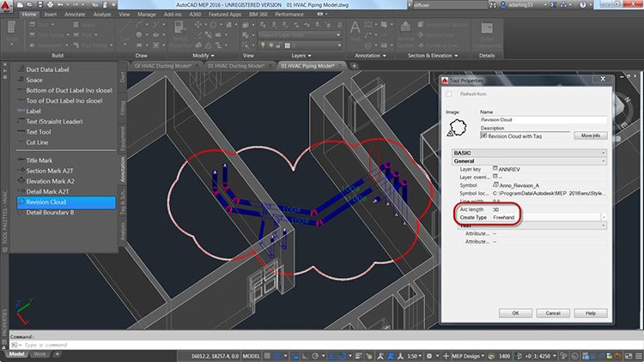Click the Vertical Section tool
This screenshot has width=644, height=362.
pyautogui.click(x=405, y=34)
